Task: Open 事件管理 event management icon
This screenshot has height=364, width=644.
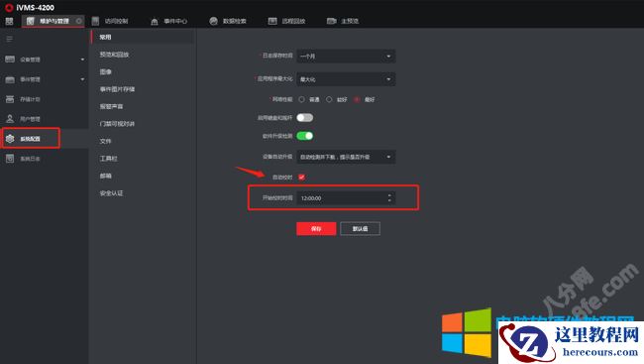Action: [x=10, y=79]
